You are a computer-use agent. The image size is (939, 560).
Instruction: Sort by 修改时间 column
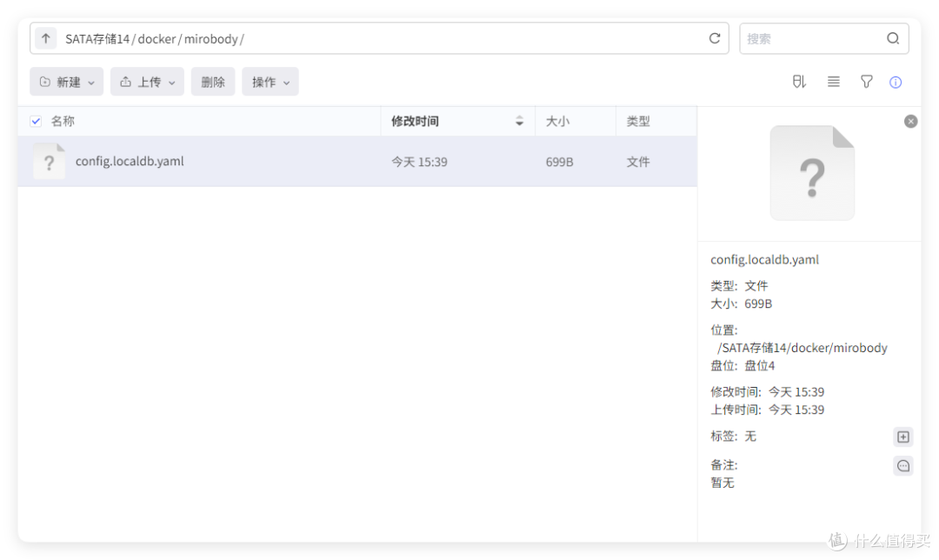click(457, 121)
